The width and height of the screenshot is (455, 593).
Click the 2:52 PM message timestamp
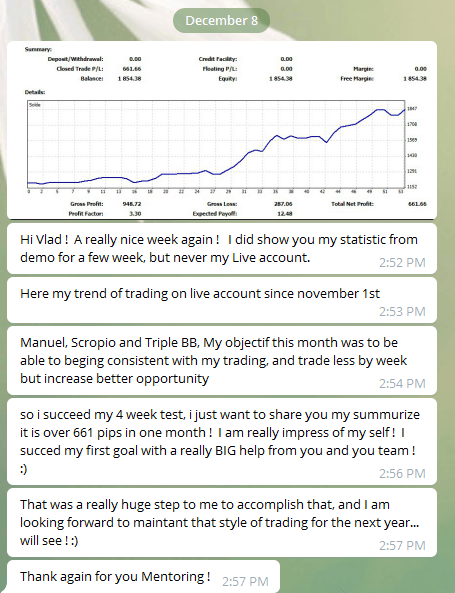[402, 262]
